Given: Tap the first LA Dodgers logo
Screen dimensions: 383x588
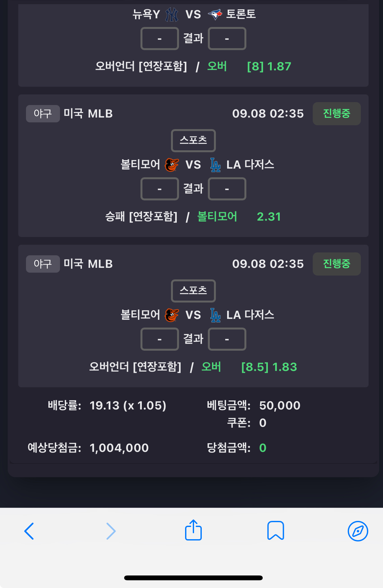Looking at the screenshot, I should (215, 165).
